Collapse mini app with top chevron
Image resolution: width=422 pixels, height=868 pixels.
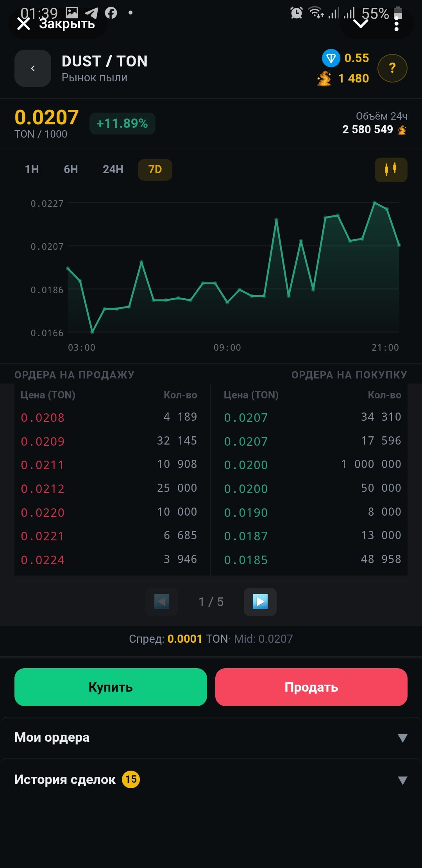coord(360,24)
